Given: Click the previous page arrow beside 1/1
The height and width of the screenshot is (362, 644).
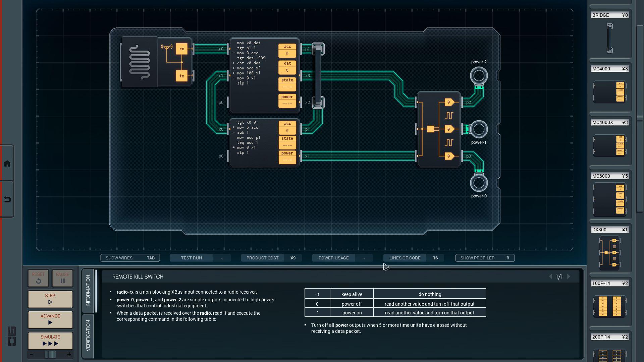Looking at the screenshot, I should point(551,277).
